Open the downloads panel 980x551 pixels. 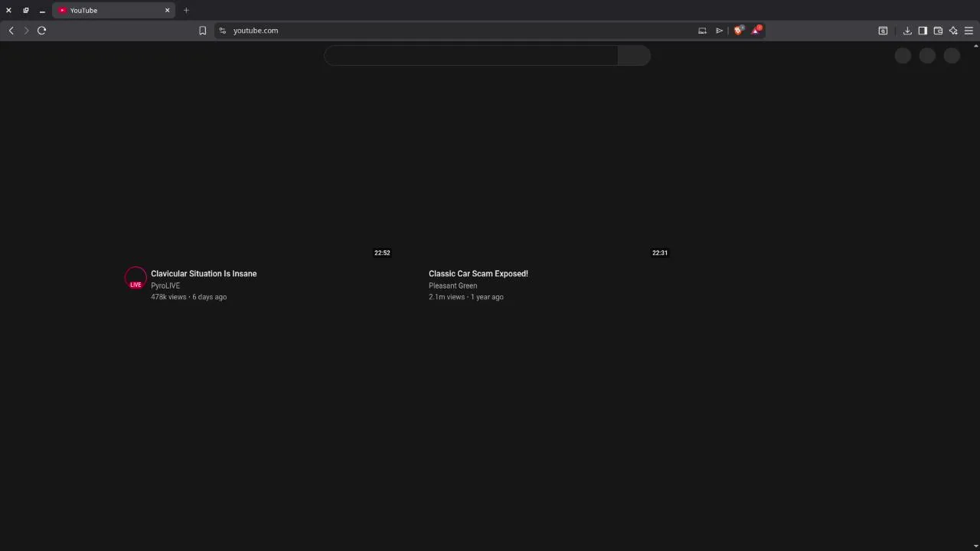pyautogui.click(x=907, y=31)
